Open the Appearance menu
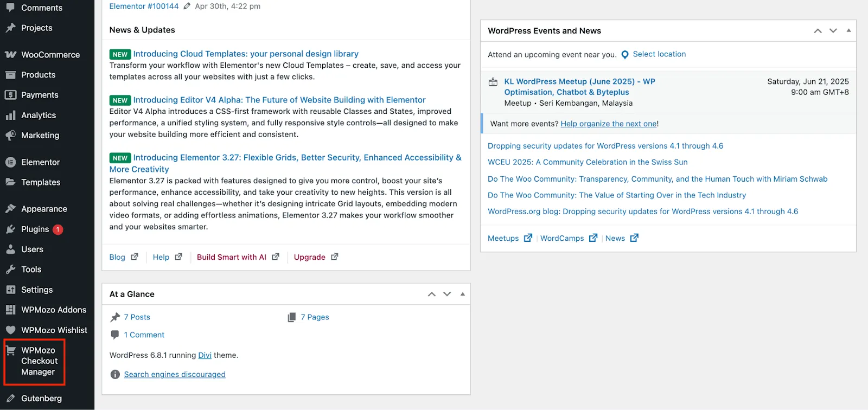This screenshot has width=868, height=410. 44,209
